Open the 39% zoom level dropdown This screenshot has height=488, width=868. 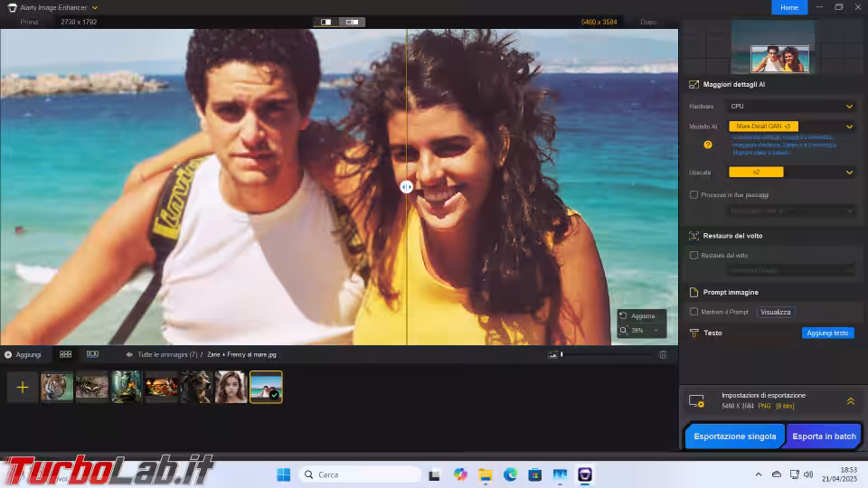pos(656,331)
